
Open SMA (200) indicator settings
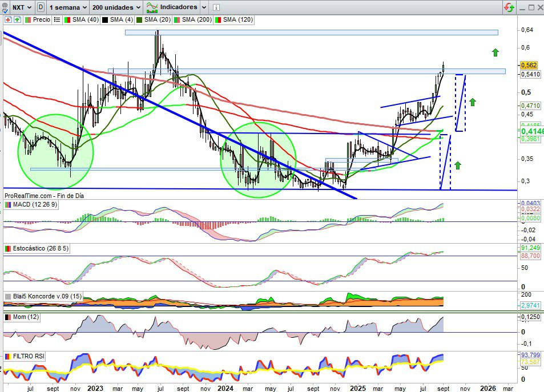(x=192, y=20)
